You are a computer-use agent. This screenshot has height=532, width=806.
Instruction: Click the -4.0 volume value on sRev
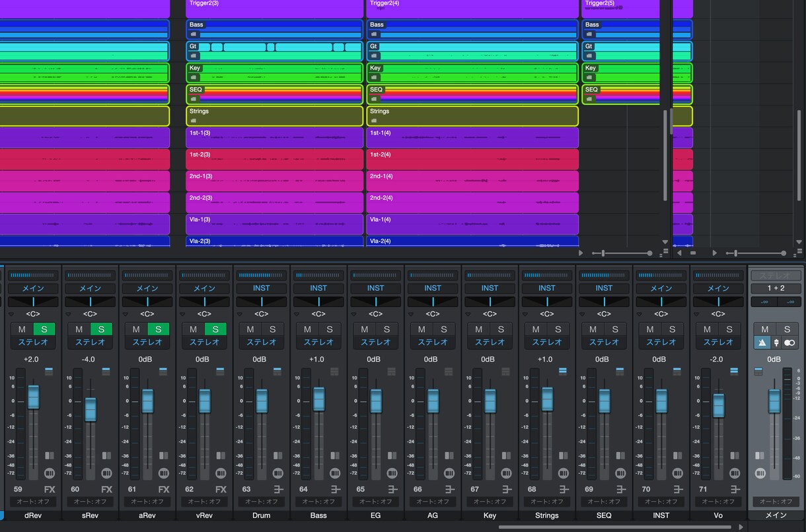89,359
